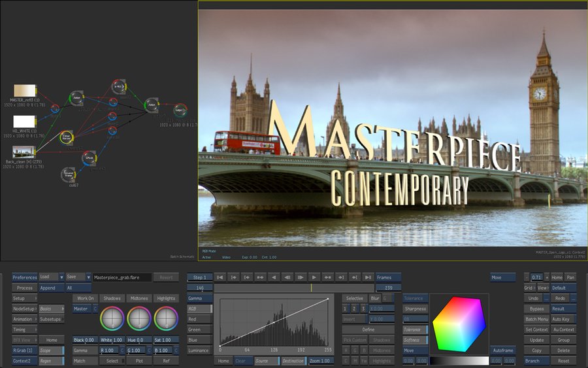Select the Action node feeding the output node
This screenshot has height=368, width=588.
click(x=152, y=105)
